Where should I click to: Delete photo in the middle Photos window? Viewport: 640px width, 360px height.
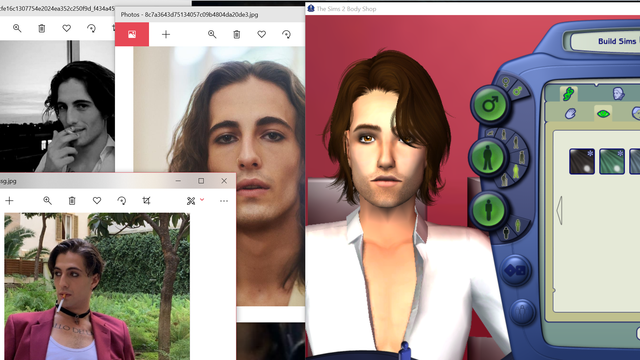237,34
